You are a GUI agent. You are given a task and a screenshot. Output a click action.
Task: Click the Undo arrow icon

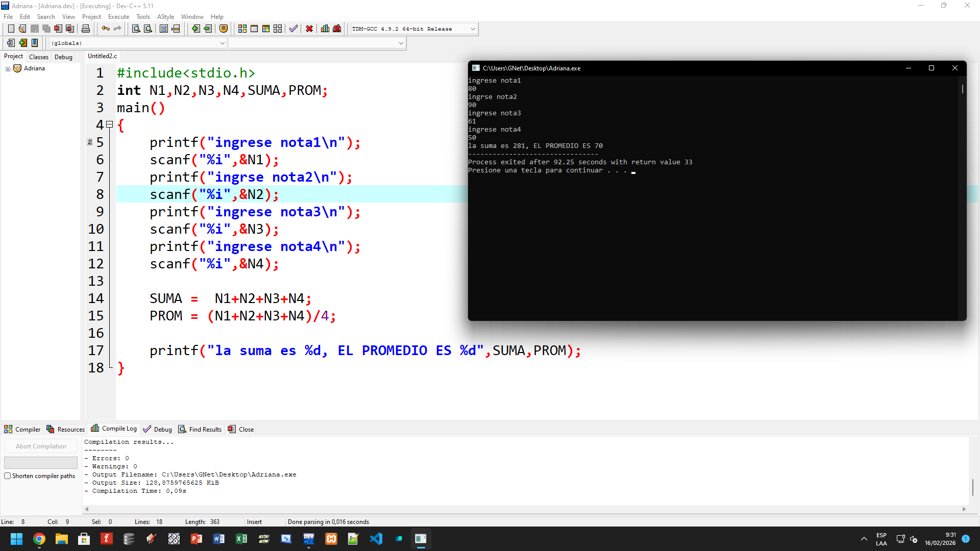pyautogui.click(x=106, y=29)
